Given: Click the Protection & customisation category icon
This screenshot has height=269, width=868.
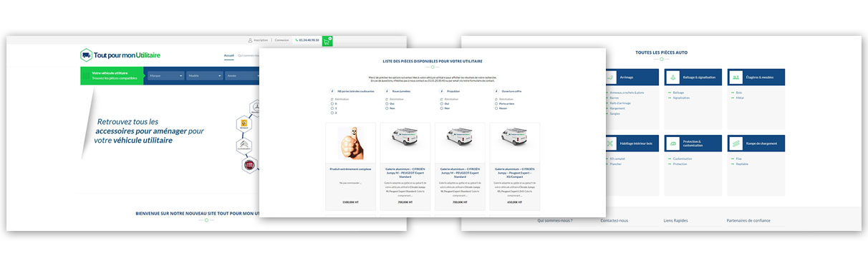Looking at the screenshot, I should pyautogui.click(x=672, y=143).
